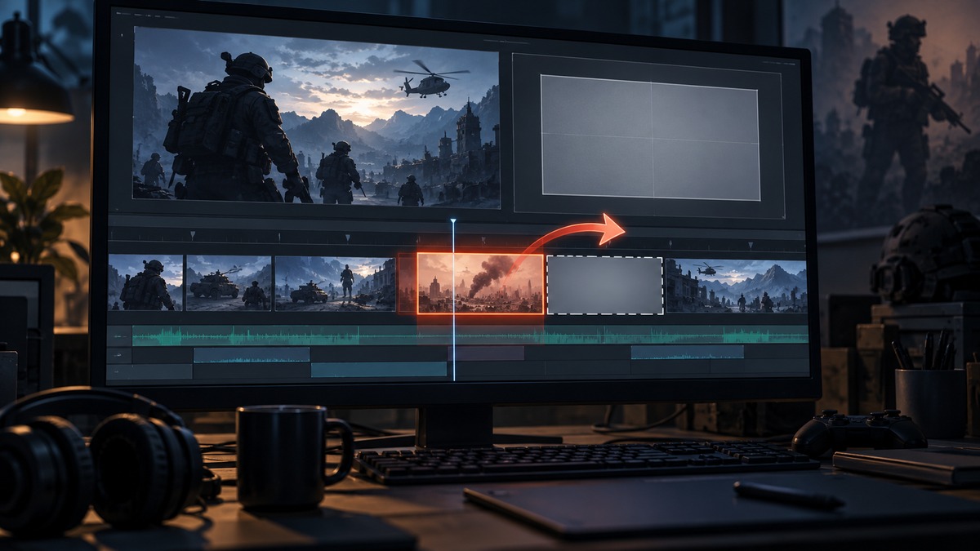Image resolution: width=980 pixels, height=551 pixels.
Task: Click the leftmost marker on the timeline ruler
Action: [193, 235]
